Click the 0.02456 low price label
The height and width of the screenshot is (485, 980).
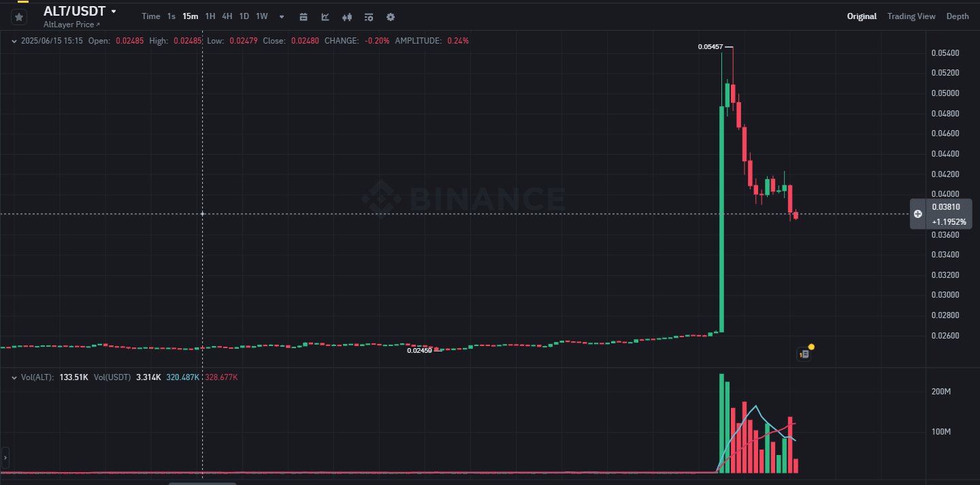[420, 350]
